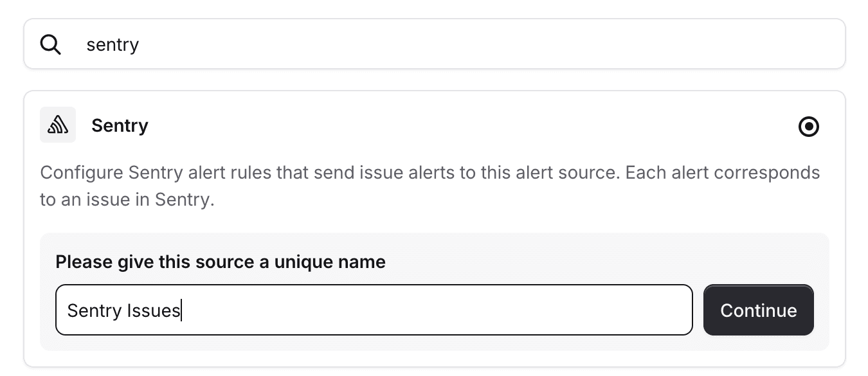The width and height of the screenshot is (868, 376).
Task: Click the Sentry brand mark beside the title
Action: [57, 125]
